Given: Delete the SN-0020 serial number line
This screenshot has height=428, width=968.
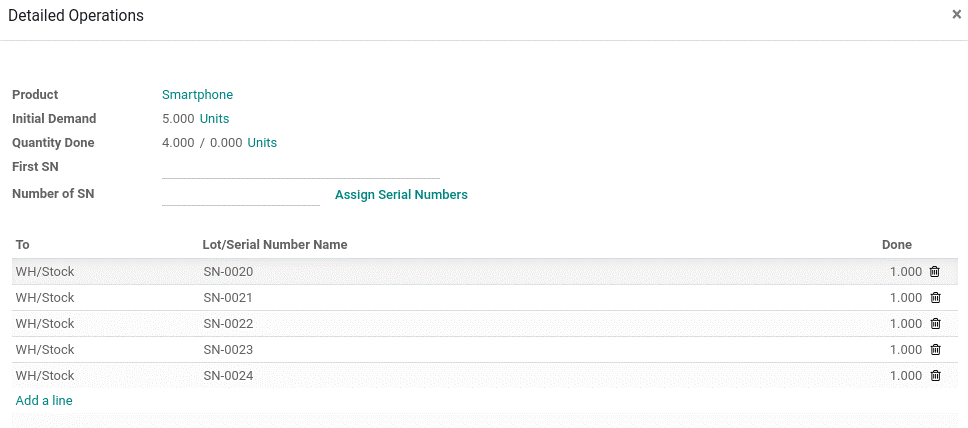Looking at the screenshot, I should pyautogui.click(x=935, y=272).
